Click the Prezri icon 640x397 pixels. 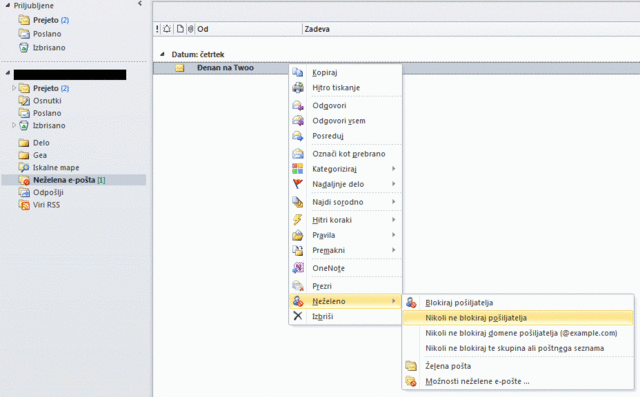point(298,286)
